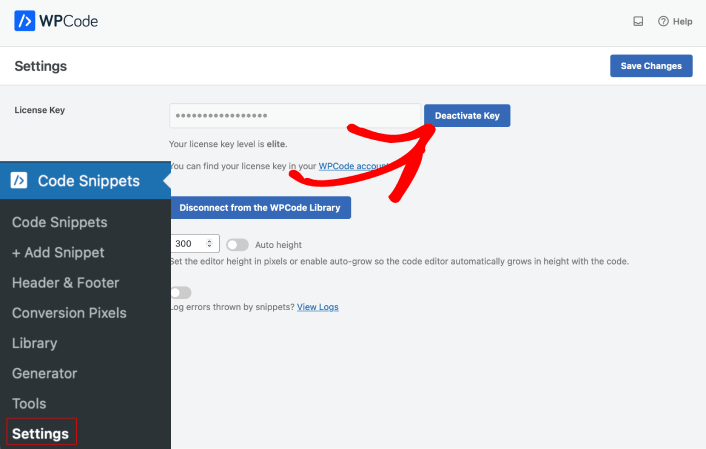Click into the License Key field
706x449 pixels.
tap(295, 116)
